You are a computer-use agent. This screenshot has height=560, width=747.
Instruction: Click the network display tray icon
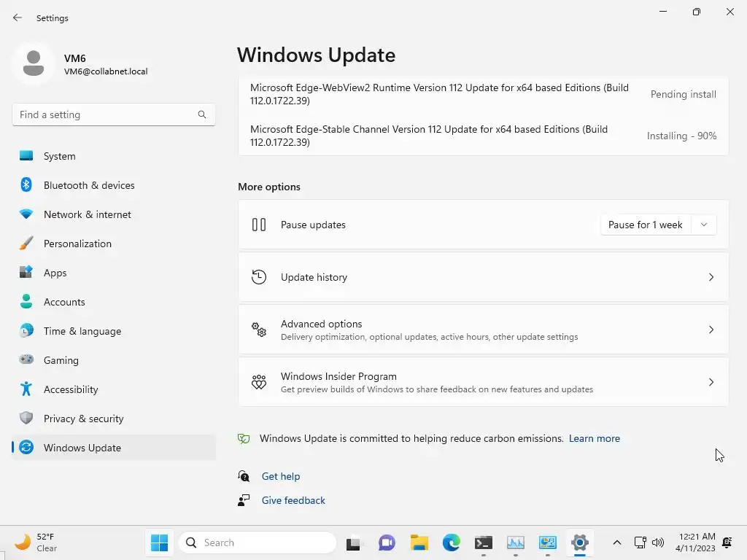click(x=640, y=542)
